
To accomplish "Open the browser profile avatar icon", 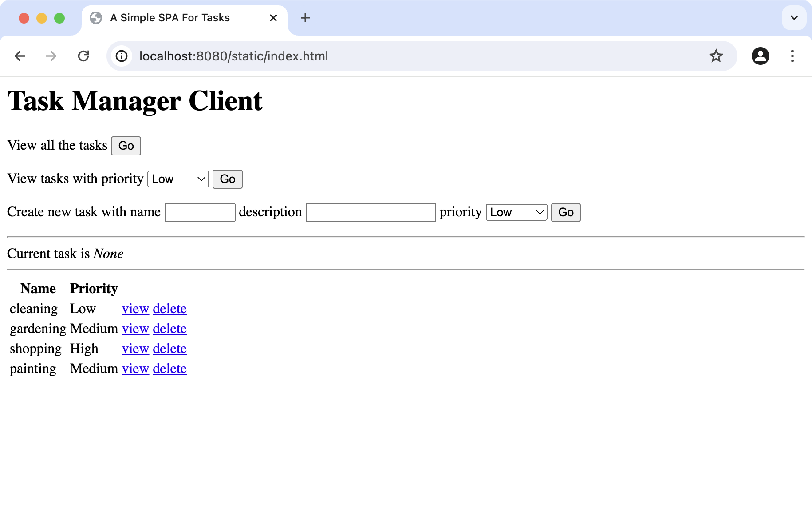I will point(760,56).
